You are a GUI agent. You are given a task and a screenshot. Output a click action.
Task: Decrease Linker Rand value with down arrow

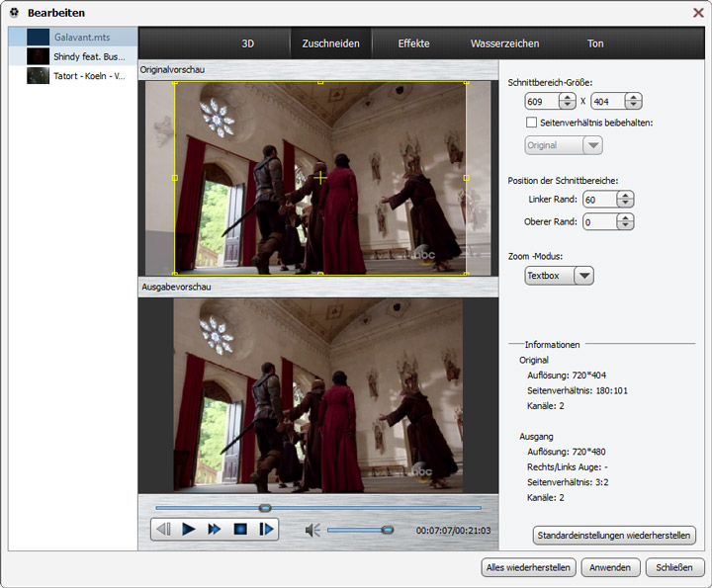click(x=625, y=204)
